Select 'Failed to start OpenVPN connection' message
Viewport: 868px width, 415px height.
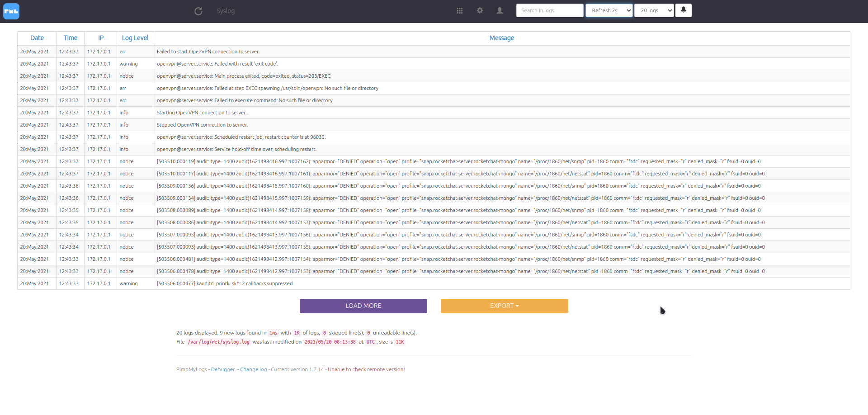point(208,52)
